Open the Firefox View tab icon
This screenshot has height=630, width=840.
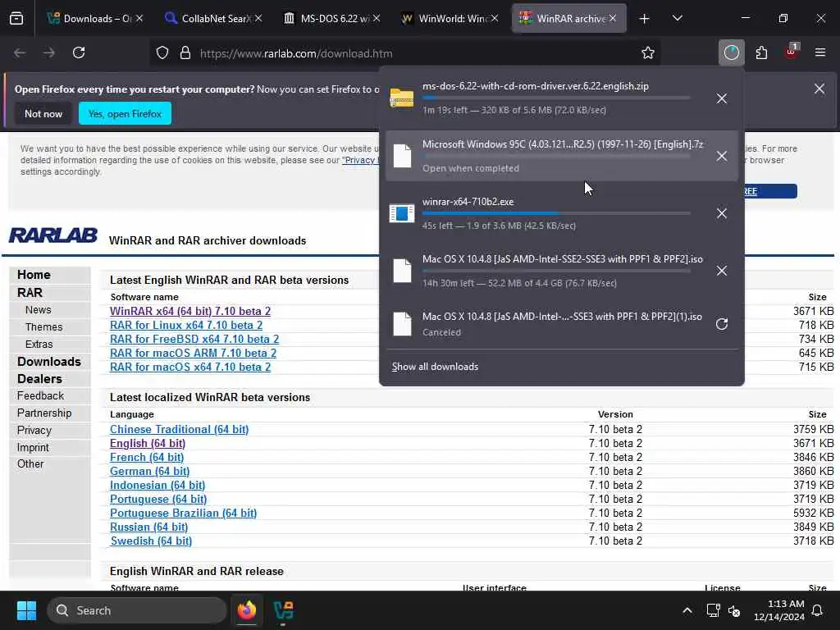pos(16,19)
